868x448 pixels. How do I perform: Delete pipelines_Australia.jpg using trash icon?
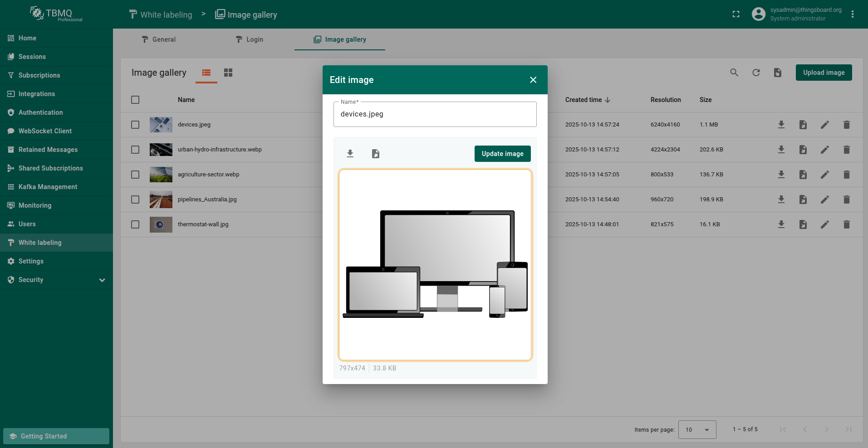846,200
